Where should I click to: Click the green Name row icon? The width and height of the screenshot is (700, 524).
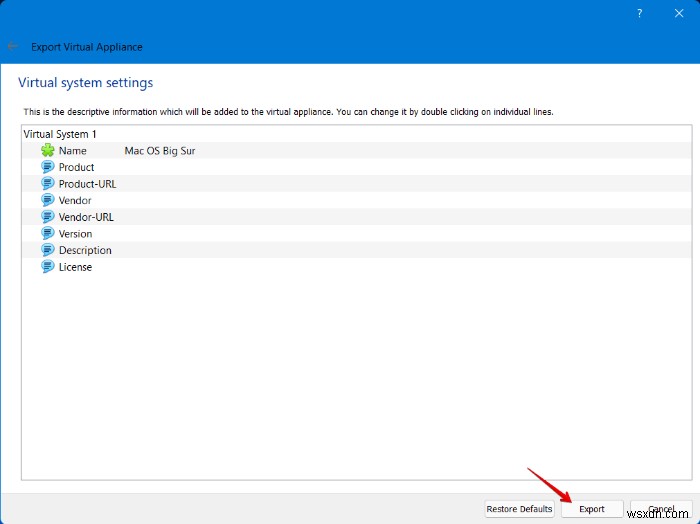click(x=48, y=150)
